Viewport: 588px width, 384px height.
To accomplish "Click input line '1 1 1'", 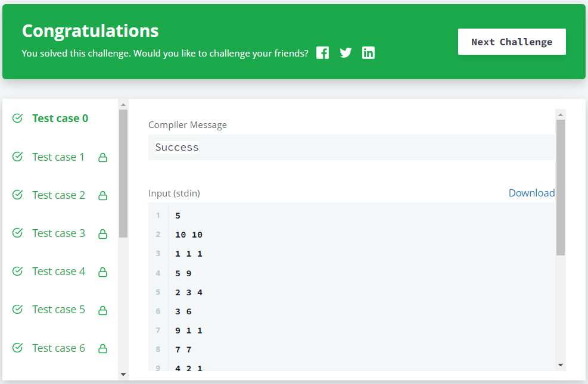I will click(189, 254).
